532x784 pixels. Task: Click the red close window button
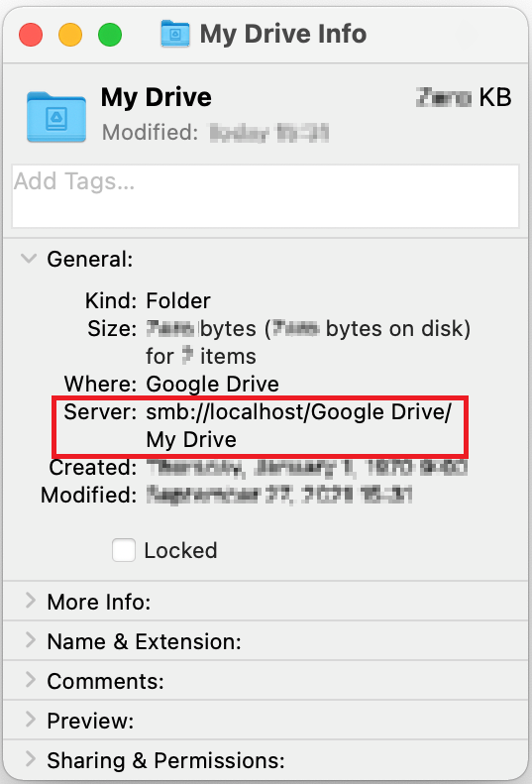click(x=31, y=35)
